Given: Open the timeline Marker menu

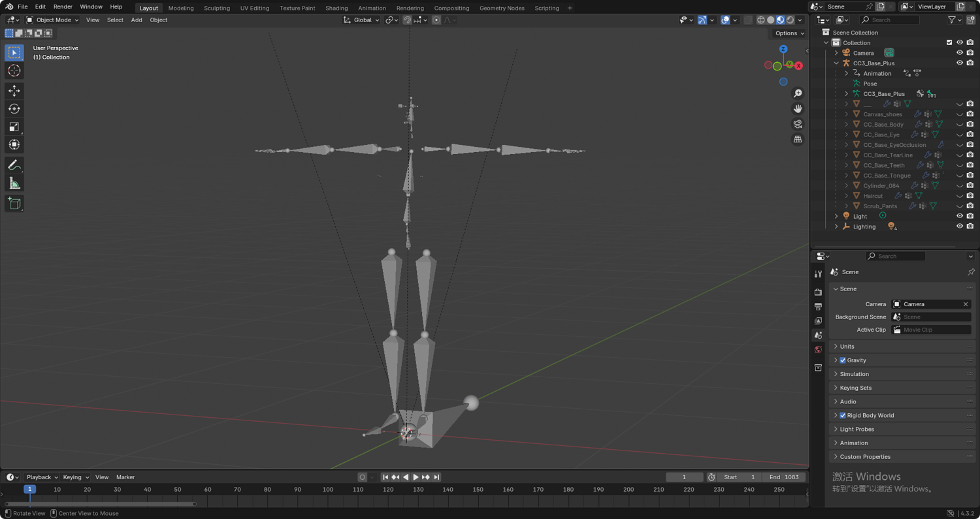Looking at the screenshot, I should pyautogui.click(x=125, y=477).
